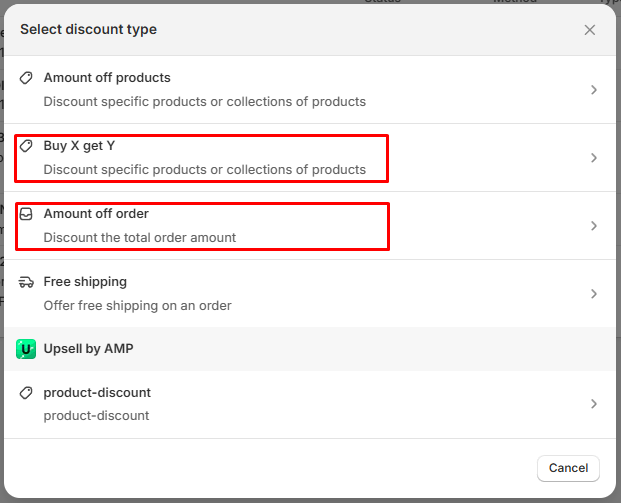Click the tag icon beside product-discount
The height and width of the screenshot is (503, 621).
27,393
